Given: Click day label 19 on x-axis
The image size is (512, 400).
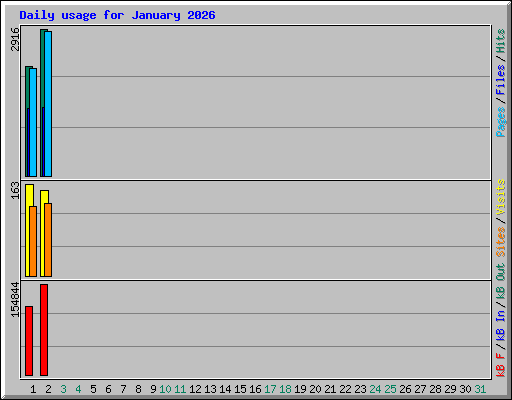Looking at the screenshot, I should point(300,389).
